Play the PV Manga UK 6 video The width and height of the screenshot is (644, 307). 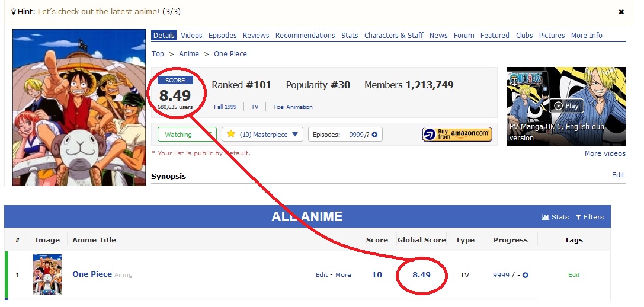566,106
